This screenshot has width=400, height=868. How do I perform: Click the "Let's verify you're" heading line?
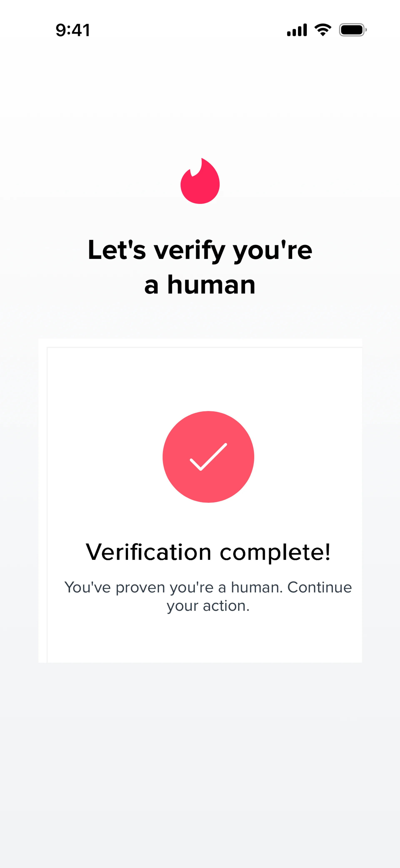[x=200, y=250]
